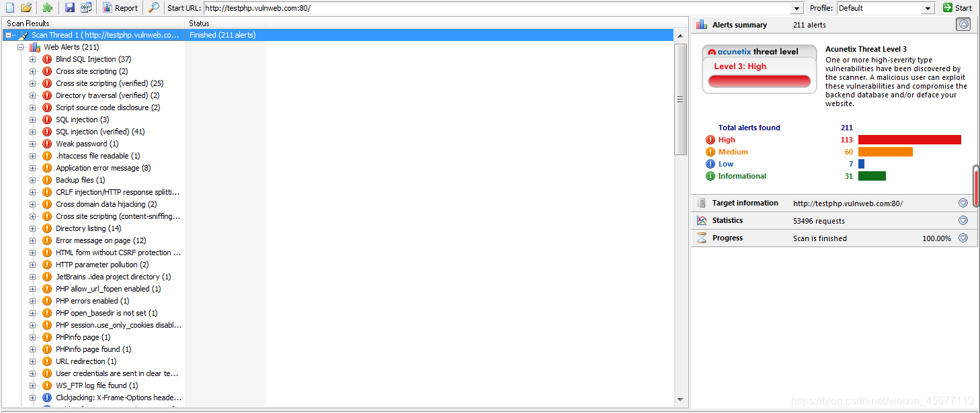Viewport: 980px width, 413px height.
Task: Click the magnifying glass search icon
Action: coord(154,8)
